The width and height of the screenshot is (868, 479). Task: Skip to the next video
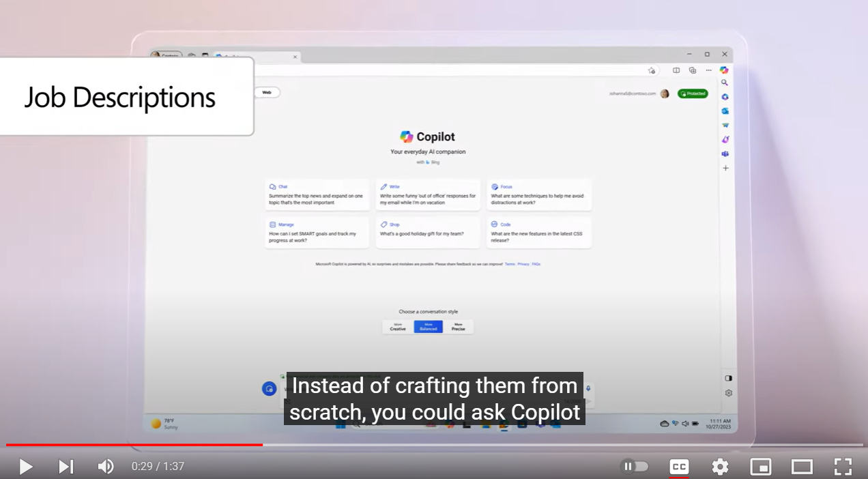(66, 467)
